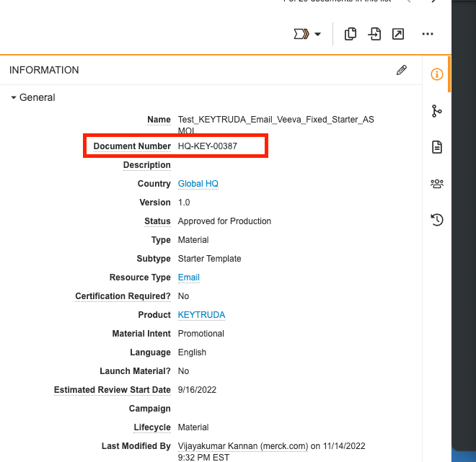Viewport: 476px width, 462px height.
Task: Open the relationships branch panel icon
Action: 437,111
